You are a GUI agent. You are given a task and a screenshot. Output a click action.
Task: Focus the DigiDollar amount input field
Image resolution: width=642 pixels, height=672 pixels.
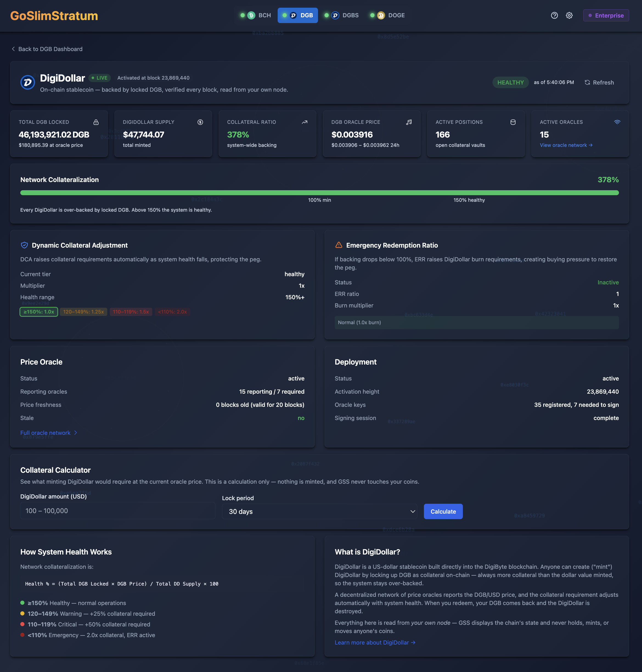pos(117,511)
